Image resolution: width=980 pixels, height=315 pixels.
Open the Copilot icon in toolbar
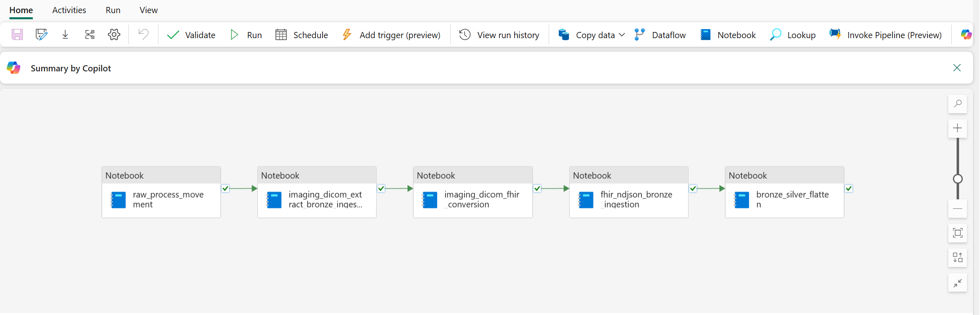tap(966, 34)
